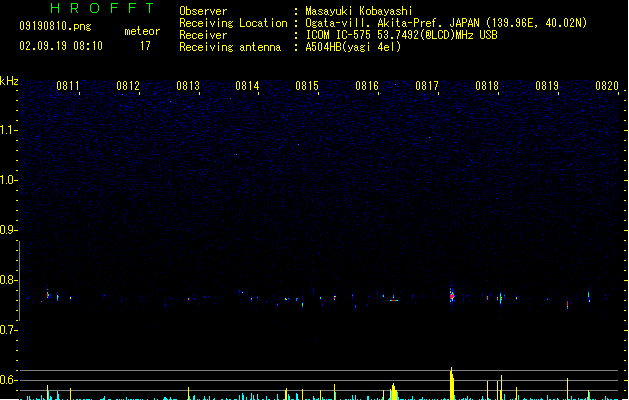Click the bright red meteor echo after 0817
This screenshot has width=629, height=400.
(x=452, y=296)
